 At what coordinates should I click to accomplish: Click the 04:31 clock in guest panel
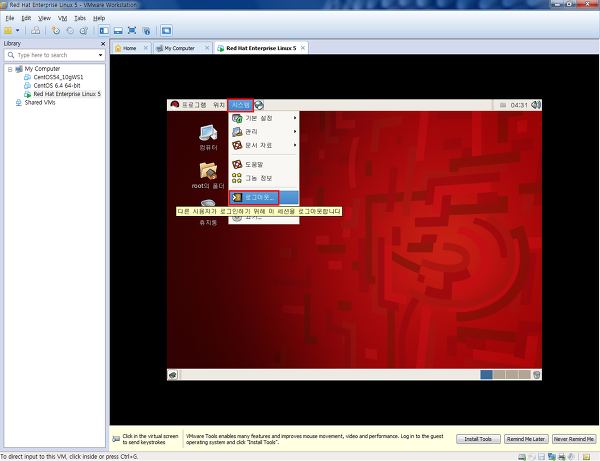point(519,105)
